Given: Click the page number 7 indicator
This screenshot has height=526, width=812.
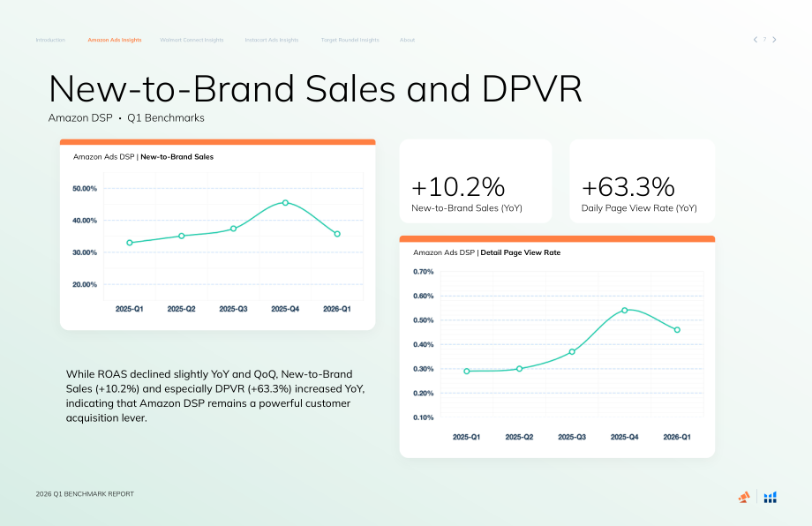Looking at the screenshot, I should 764,40.
